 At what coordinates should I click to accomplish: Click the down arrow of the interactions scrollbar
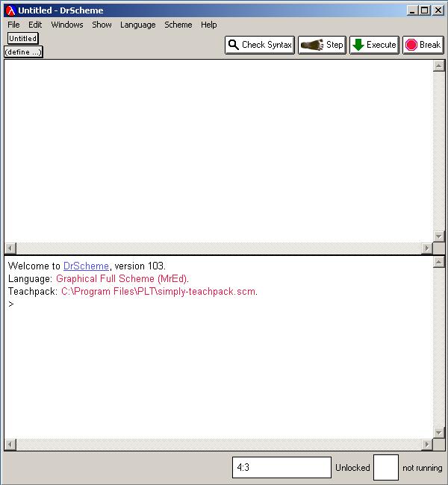439,433
